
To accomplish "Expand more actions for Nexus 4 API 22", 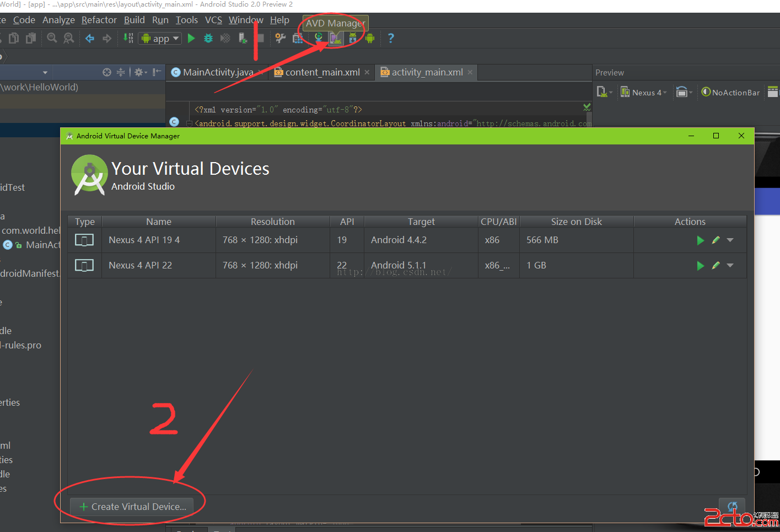I will point(730,266).
